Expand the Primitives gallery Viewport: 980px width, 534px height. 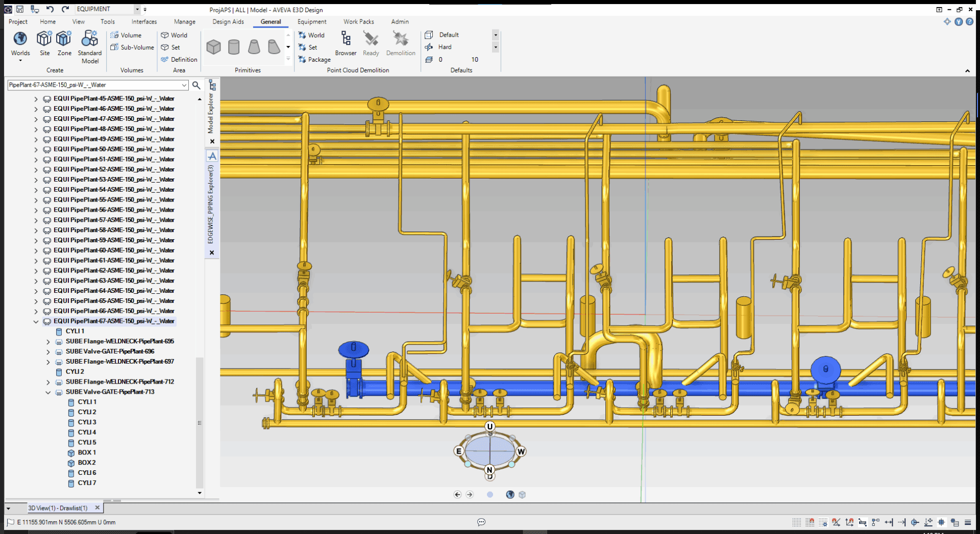click(288, 59)
